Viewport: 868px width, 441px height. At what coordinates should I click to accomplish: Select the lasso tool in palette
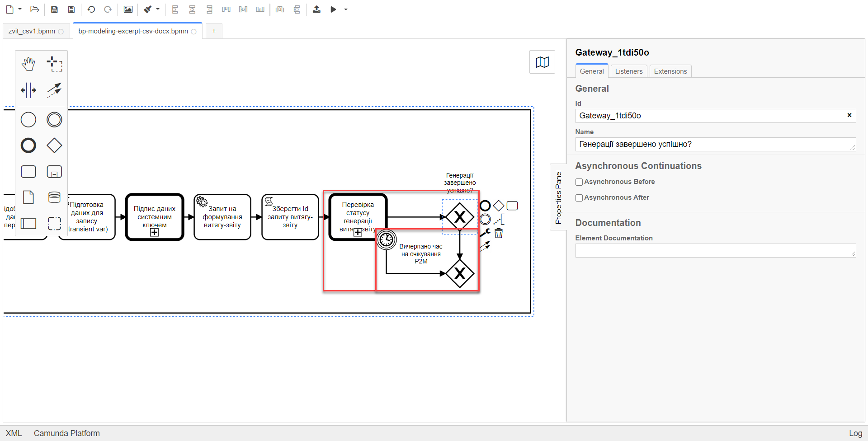point(54,64)
